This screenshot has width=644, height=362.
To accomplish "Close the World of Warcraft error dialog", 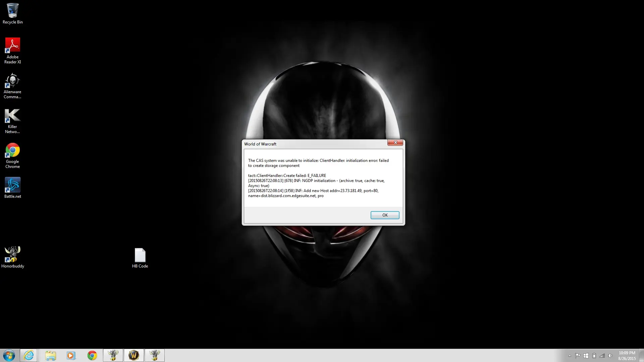I will pyautogui.click(x=395, y=143).
